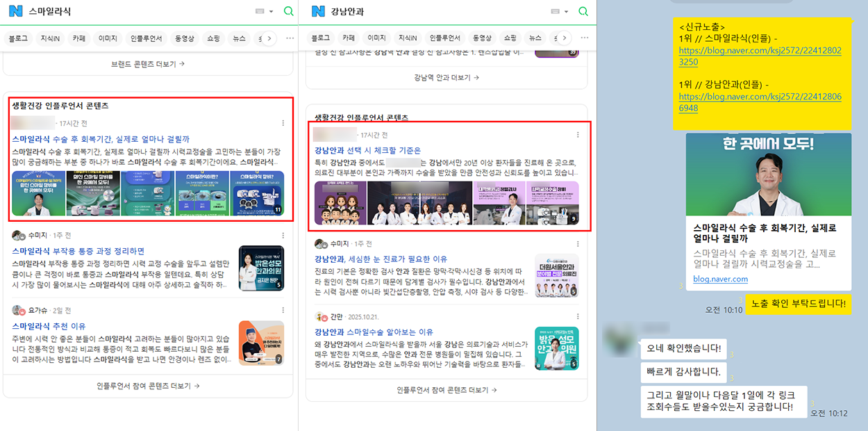The height and width of the screenshot is (431, 868).
Task: Open options menu for 강남안과 선택 기준 post
Action: click(x=578, y=134)
